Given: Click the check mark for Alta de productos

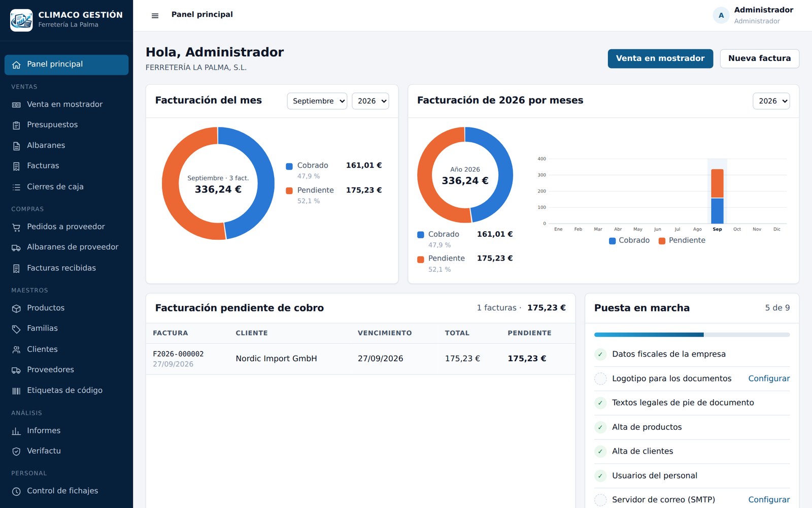Looking at the screenshot, I should 600,427.
